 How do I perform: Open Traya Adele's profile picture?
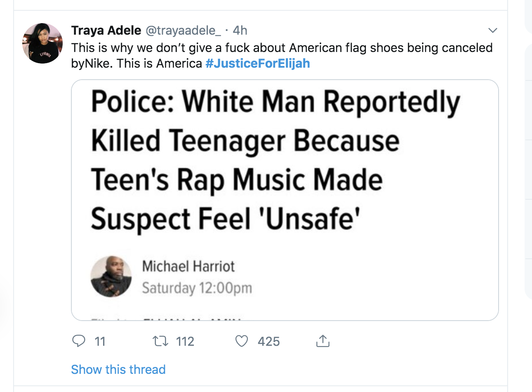click(x=42, y=43)
